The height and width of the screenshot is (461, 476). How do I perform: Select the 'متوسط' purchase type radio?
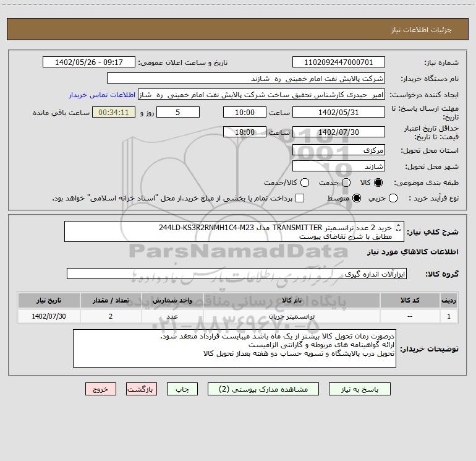357,198
